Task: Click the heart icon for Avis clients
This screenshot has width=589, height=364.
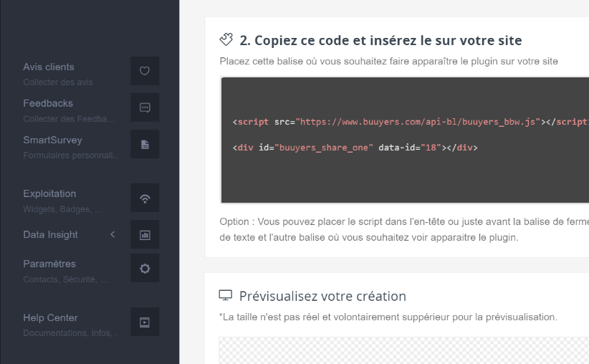Action: (145, 71)
